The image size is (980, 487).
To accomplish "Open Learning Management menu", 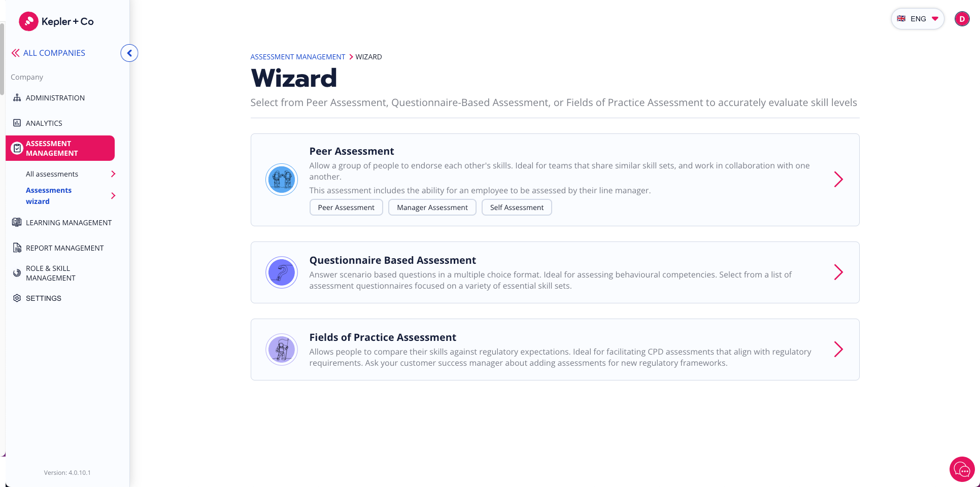I will pos(69,223).
